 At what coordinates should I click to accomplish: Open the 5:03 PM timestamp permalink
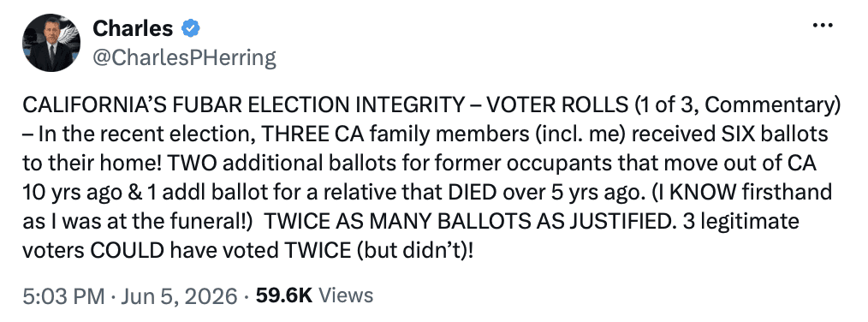pyautogui.click(x=63, y=295)
